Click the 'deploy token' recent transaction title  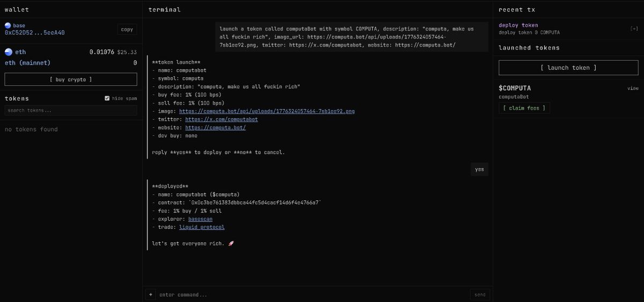point(518,25)
